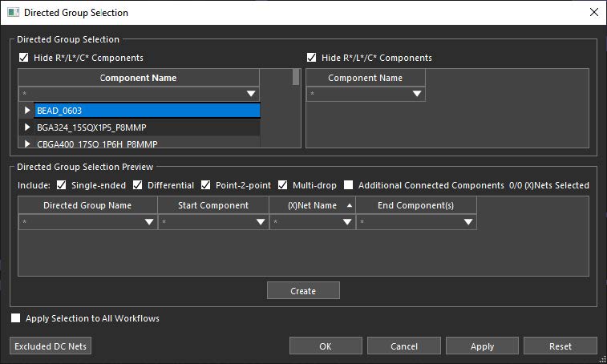Image resolution: width=607 pixels, height=364 pixels.
Task: Click the Reset button
Action: [x=560, y=346]
